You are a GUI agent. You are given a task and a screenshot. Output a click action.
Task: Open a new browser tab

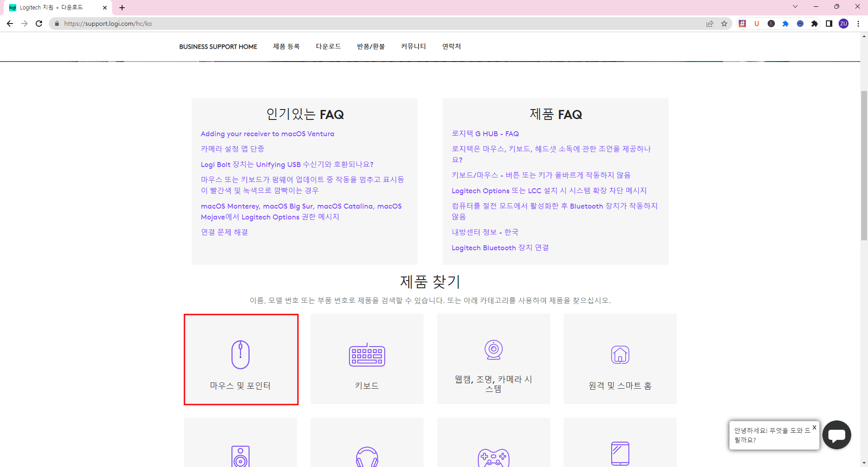pyautogui.click(x=122, y=8)
